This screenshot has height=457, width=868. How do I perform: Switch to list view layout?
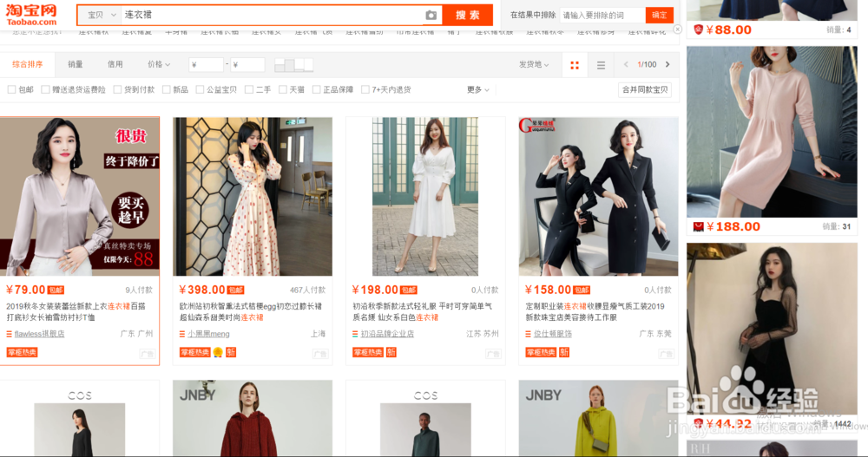click(x=601, y=65)
